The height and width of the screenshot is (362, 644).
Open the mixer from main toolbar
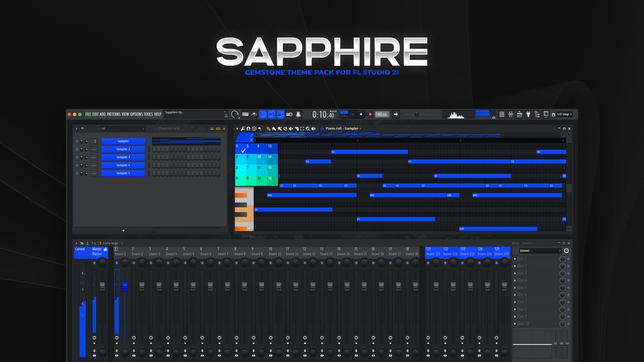coord(511,114)
